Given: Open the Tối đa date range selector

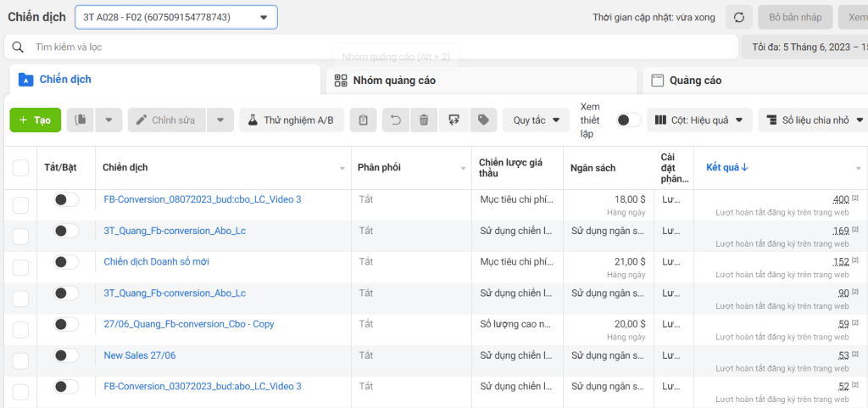Looking at the screenshot, I should coord(805,47).
